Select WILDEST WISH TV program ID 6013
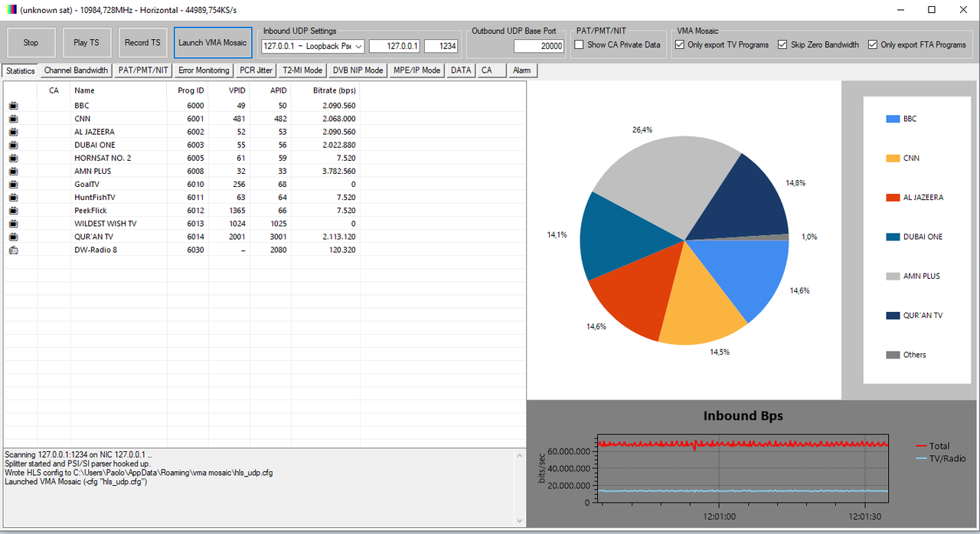The image size is (980, 534). [x=195, y=224]
